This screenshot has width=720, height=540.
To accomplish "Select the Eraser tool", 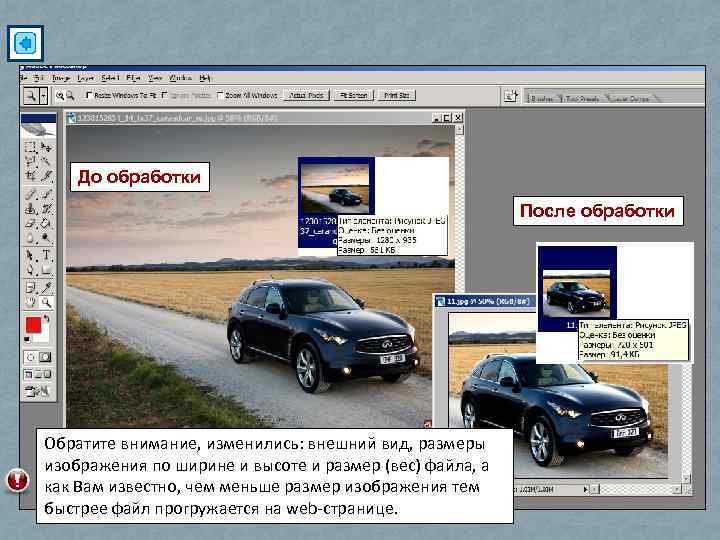I will click(30, 224).
